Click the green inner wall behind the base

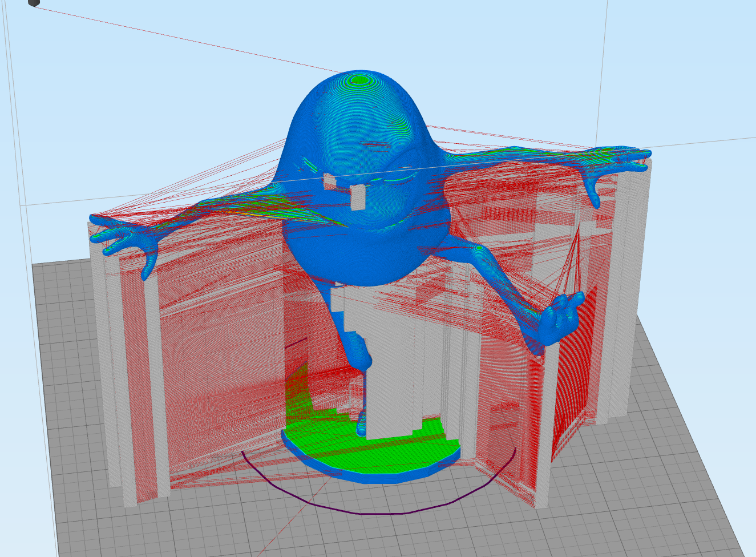click(297, 394)
